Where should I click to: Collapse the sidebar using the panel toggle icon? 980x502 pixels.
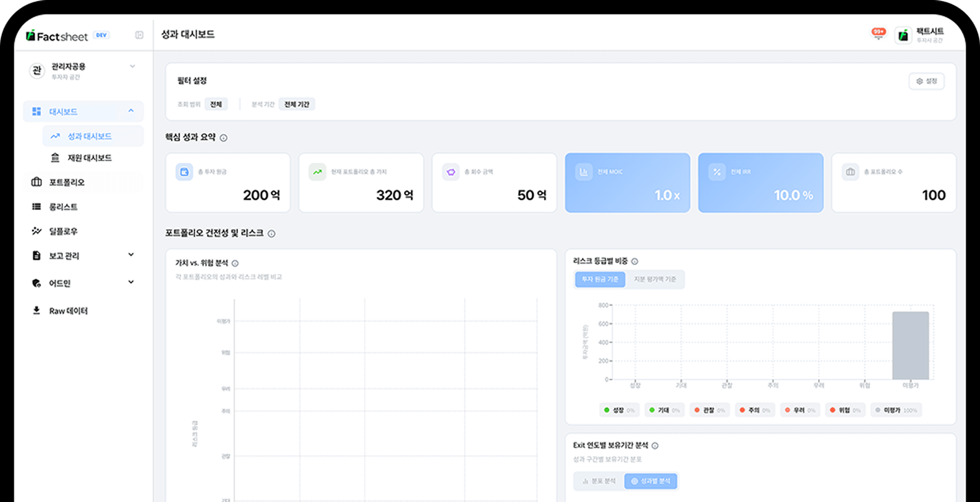pyautogui.click(x=139, y=35)
